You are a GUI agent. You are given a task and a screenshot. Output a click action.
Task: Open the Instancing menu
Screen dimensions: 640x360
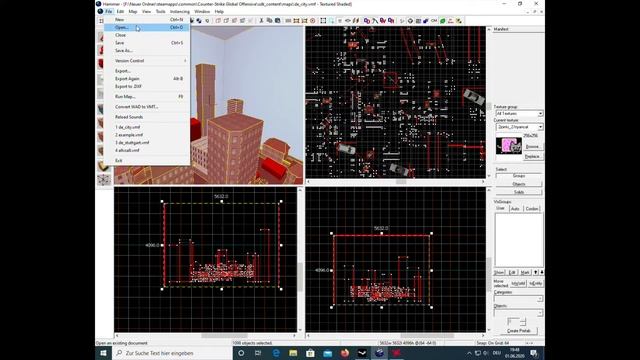[180, 11]
